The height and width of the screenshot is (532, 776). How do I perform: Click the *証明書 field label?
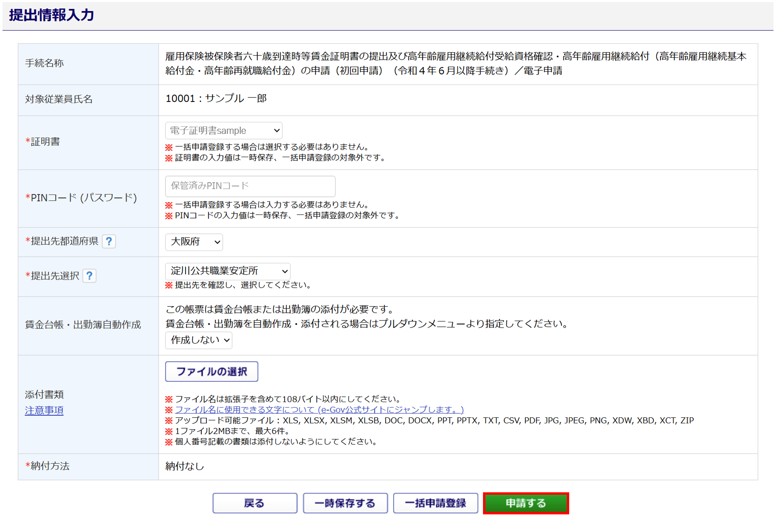(42, 142)
